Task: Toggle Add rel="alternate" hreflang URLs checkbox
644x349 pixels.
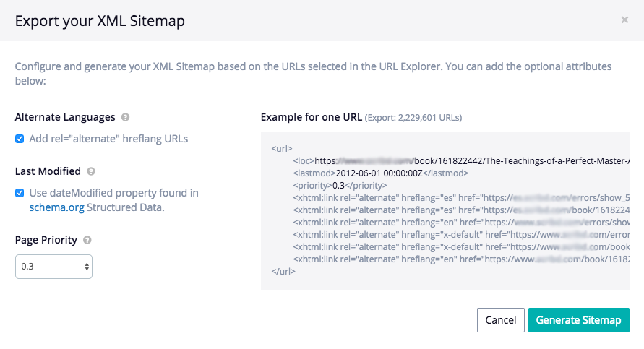Action: point(20,139)
